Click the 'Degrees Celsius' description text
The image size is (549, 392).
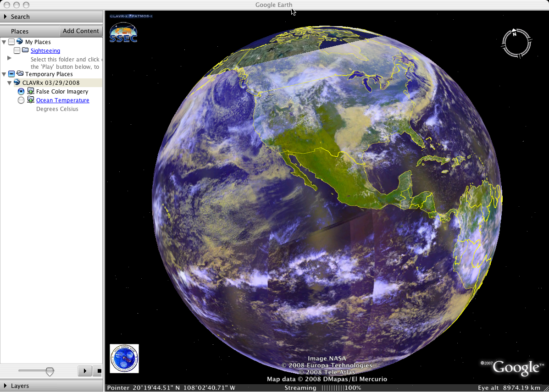[x=57, y=109]
